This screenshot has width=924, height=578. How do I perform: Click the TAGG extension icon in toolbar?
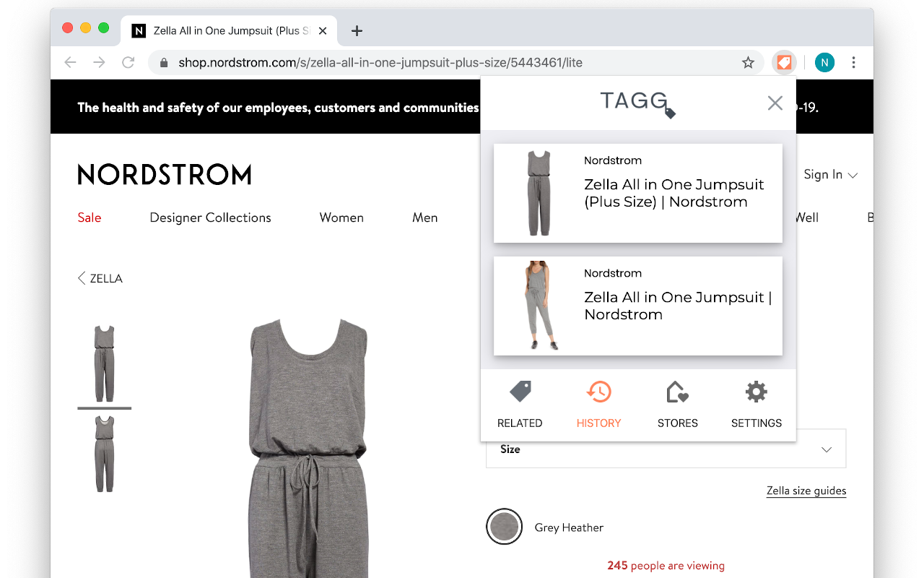point(784,63)
